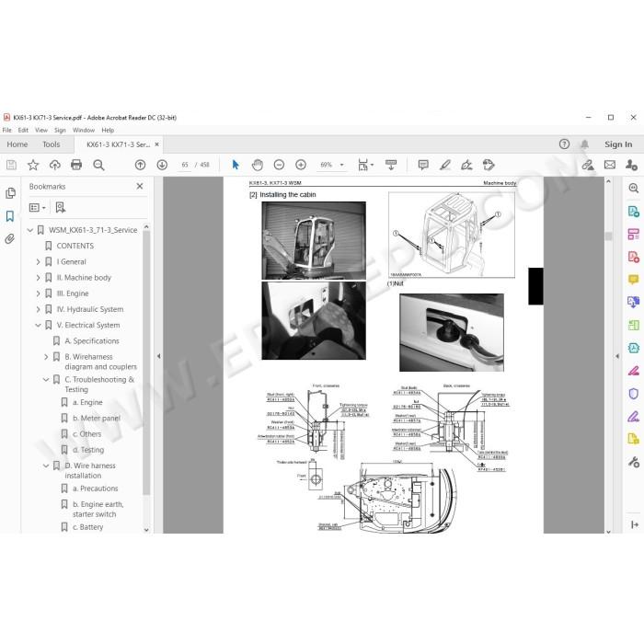Collapse the left navigation pane arrow
The height and width of the screenshot is (644, 644).
point(158,356)
